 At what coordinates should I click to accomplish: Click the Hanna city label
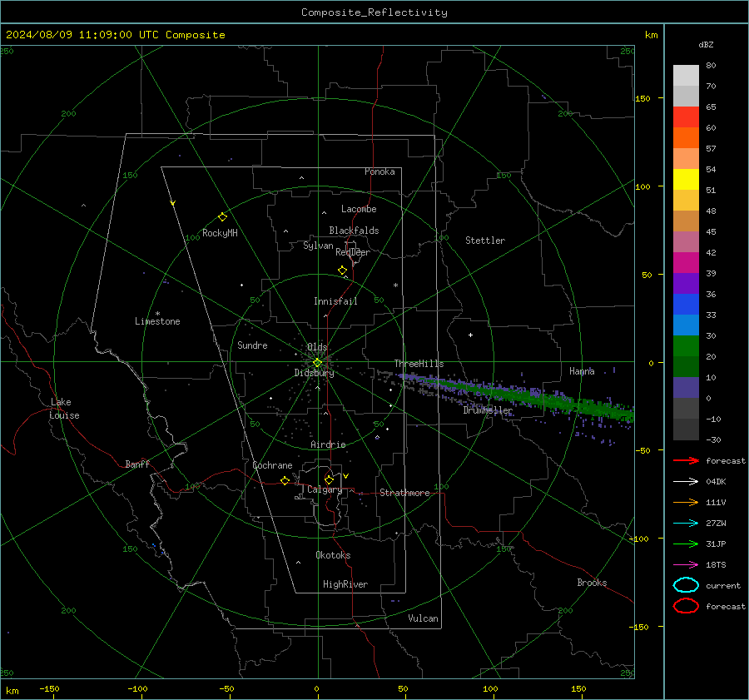pos(582,371)
